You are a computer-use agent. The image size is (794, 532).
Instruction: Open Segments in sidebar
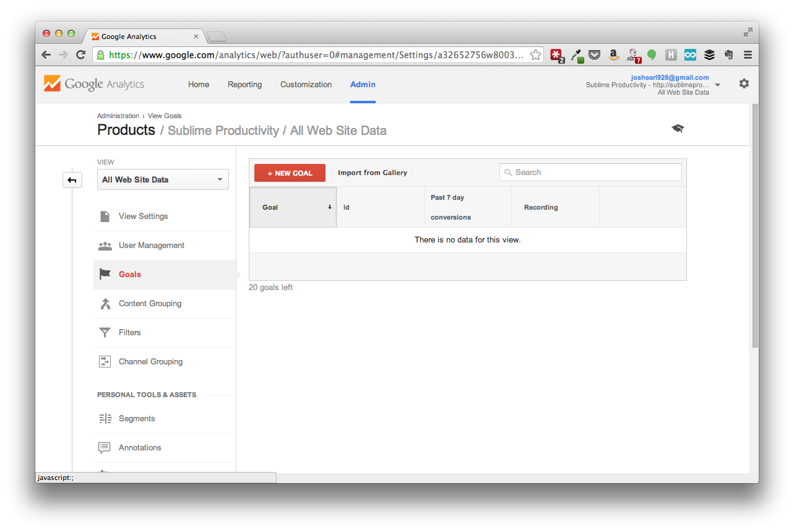click(x=137, y=419)
